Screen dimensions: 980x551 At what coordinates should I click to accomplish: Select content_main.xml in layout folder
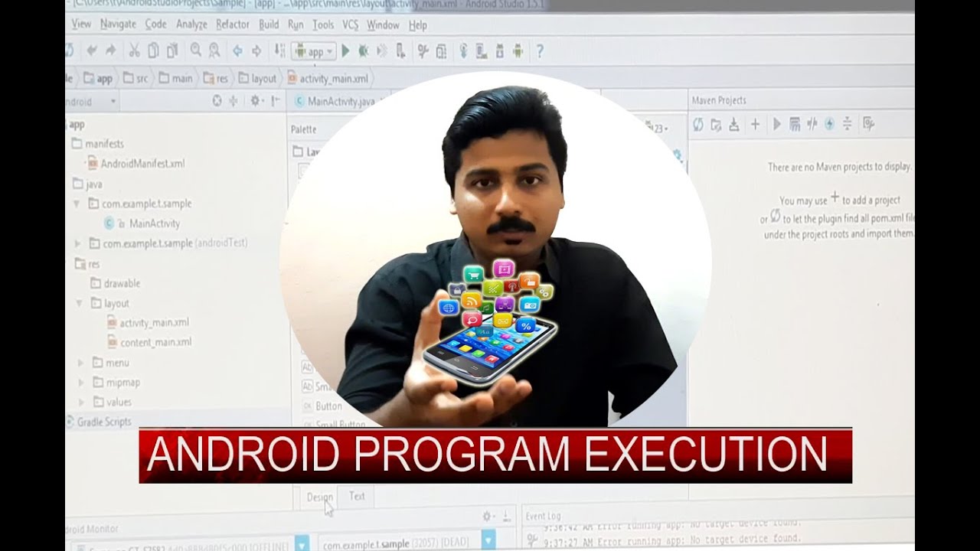coord(149,342)
